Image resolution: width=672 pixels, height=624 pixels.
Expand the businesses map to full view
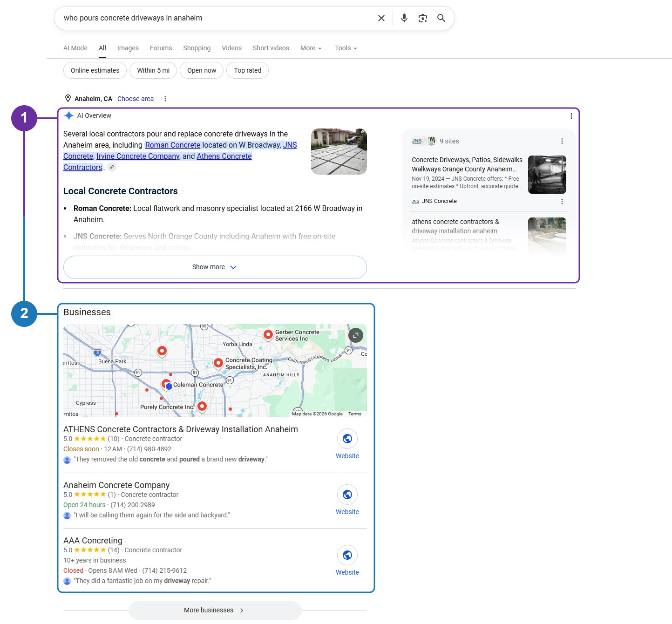[x=356, y=335]
